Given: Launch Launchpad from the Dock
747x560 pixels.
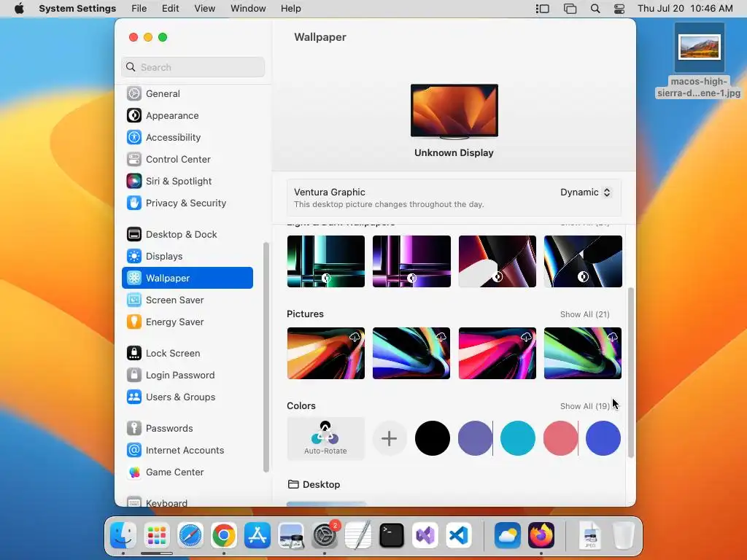Looking at the screenshot, I should 157,535.
